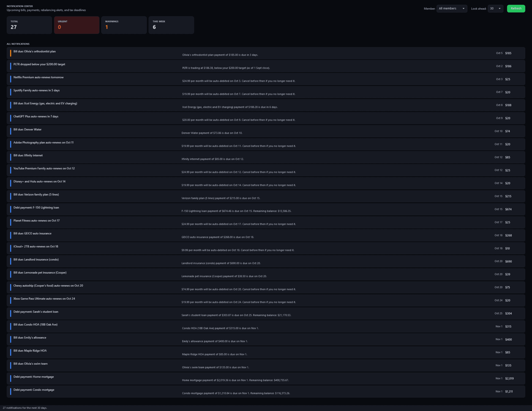Viewport: 532px width, 411px height.
Task: Click the green Refresh button
Action: click(x=516, y=9)
